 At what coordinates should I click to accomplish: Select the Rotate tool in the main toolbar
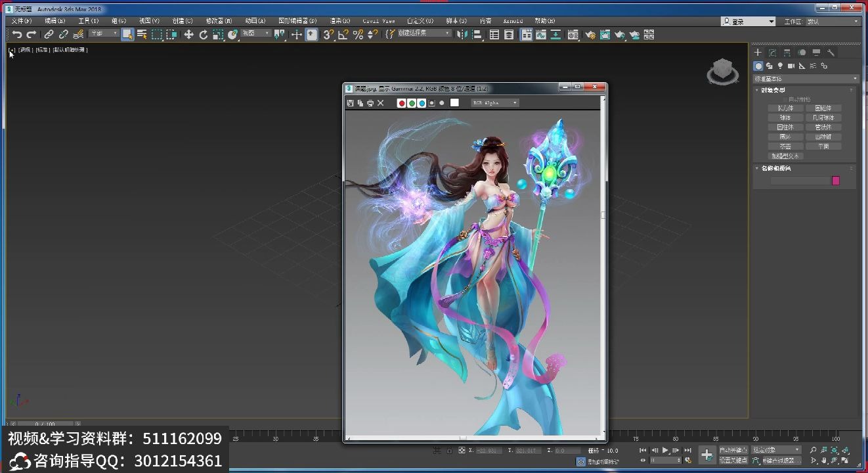pyautogui.click(x=204, y=34)
